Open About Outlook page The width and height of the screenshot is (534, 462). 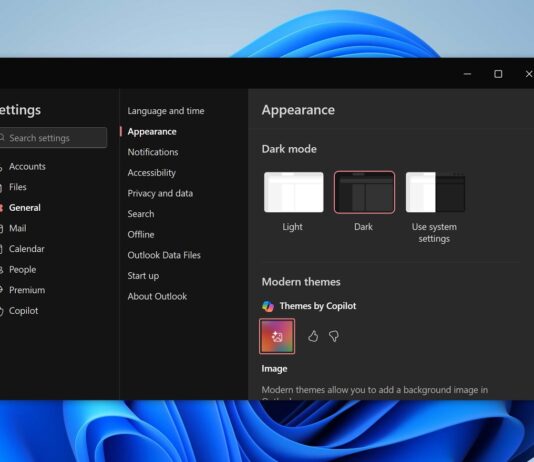157,297
